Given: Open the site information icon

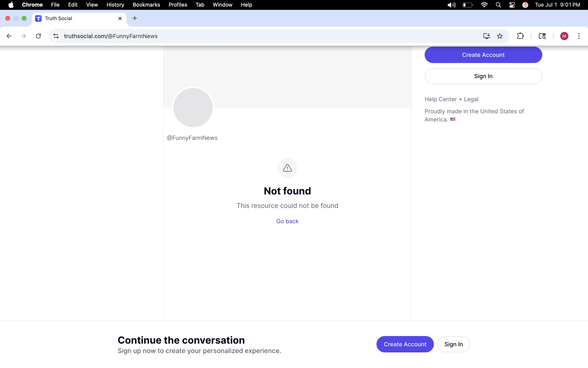Looking at the screenshot, I should pos(56,36).
